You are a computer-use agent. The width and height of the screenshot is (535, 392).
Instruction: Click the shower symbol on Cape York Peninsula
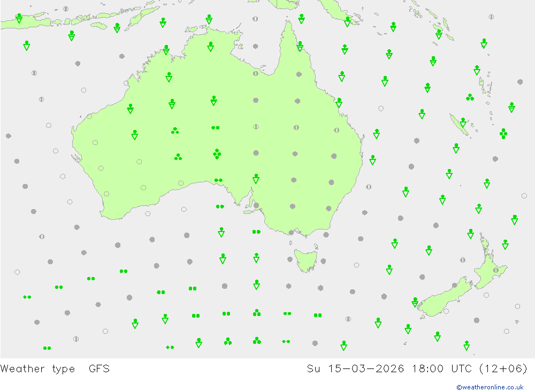pos(300,47)
